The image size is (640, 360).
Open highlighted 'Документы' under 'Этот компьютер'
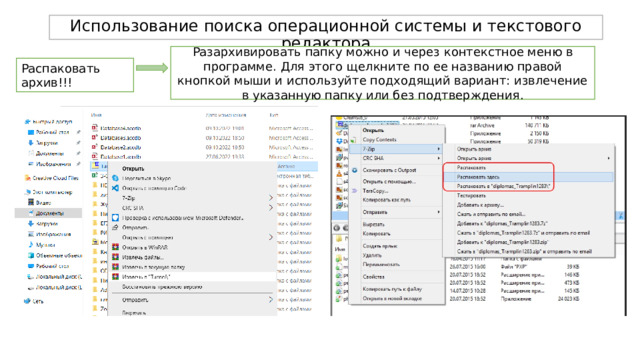point(49,213)
